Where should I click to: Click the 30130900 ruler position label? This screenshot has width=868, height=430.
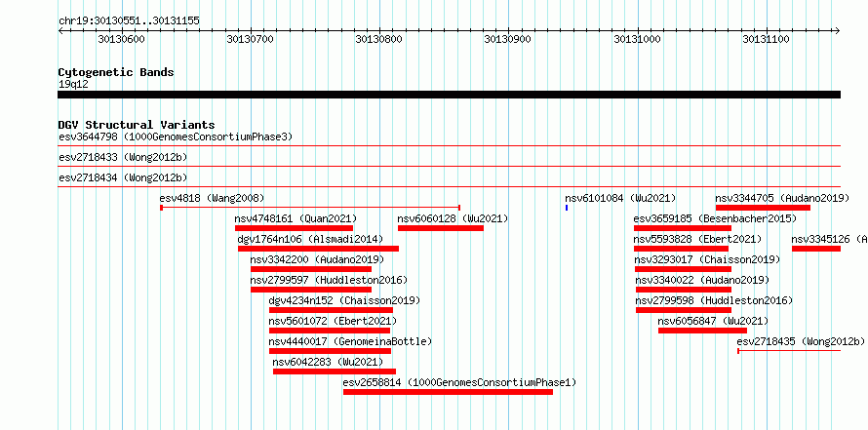507,39
